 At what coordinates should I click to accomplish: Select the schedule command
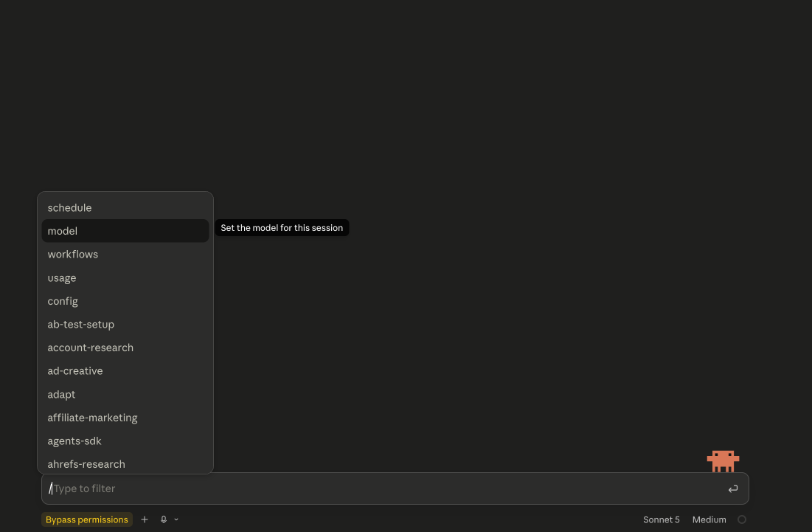125,208
